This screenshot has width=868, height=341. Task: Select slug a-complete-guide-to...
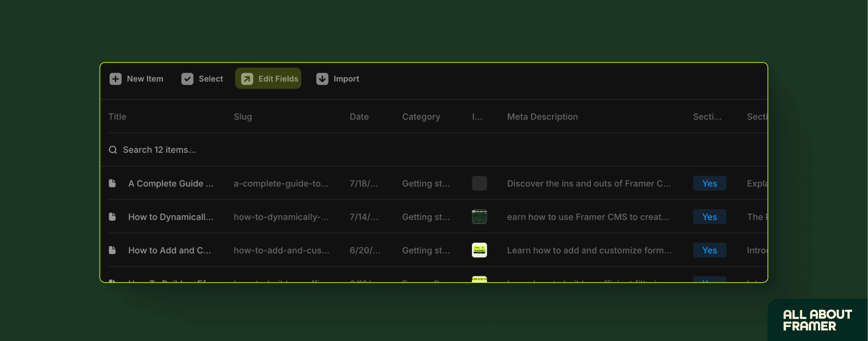(x=281, y=184)
